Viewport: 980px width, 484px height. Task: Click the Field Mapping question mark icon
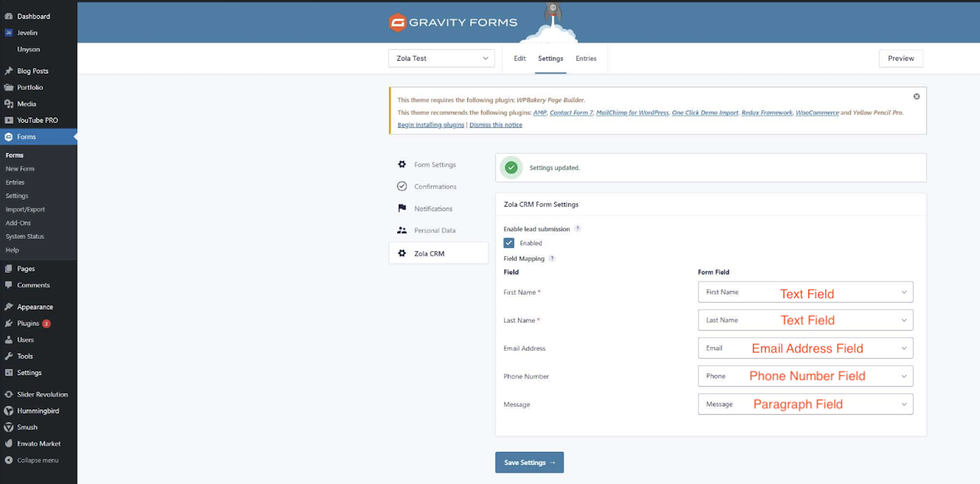[x=553, y=258]
